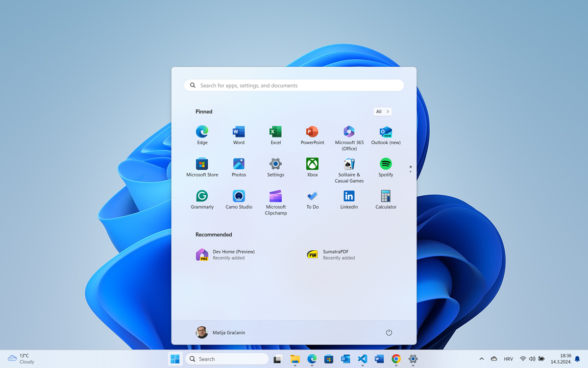Open Edge from the taskbar

click(312, 359)
